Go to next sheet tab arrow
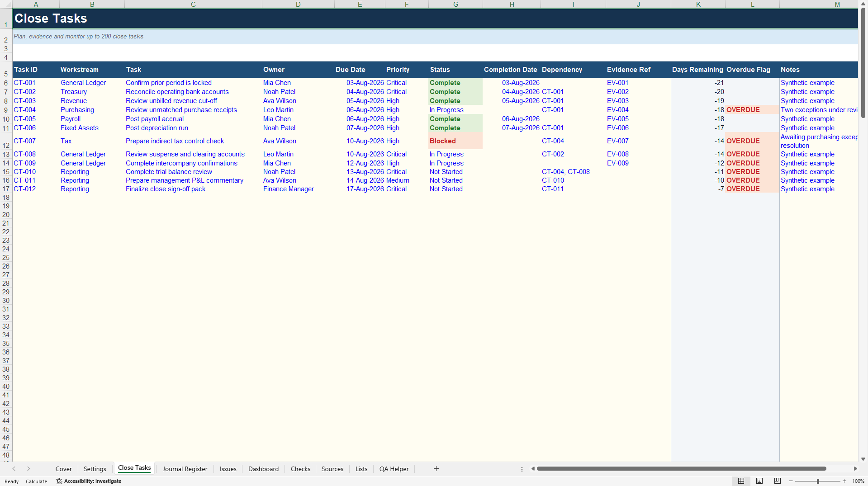 coord(28,469)
